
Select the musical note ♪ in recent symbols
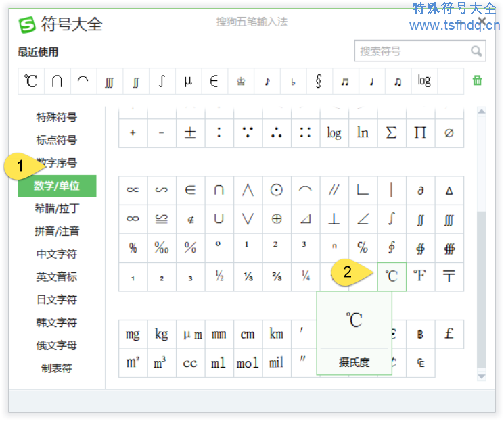point(267,81)
